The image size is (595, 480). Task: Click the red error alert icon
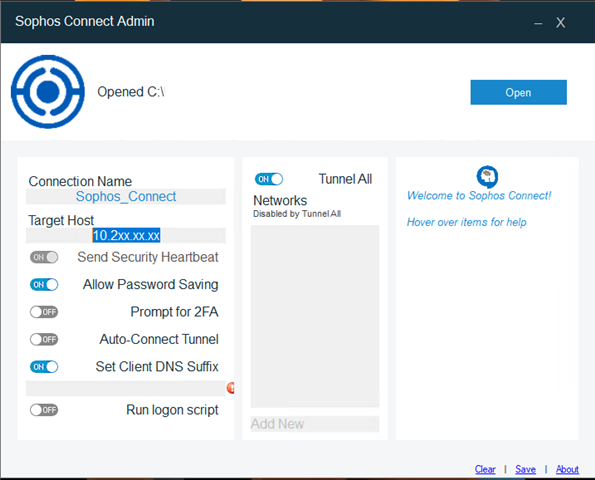point(230,388)
